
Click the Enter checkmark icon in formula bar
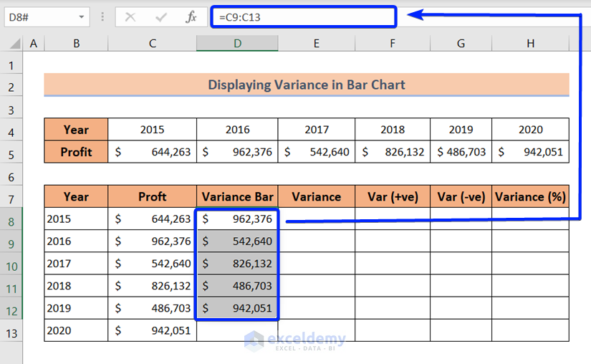point(161,17)
